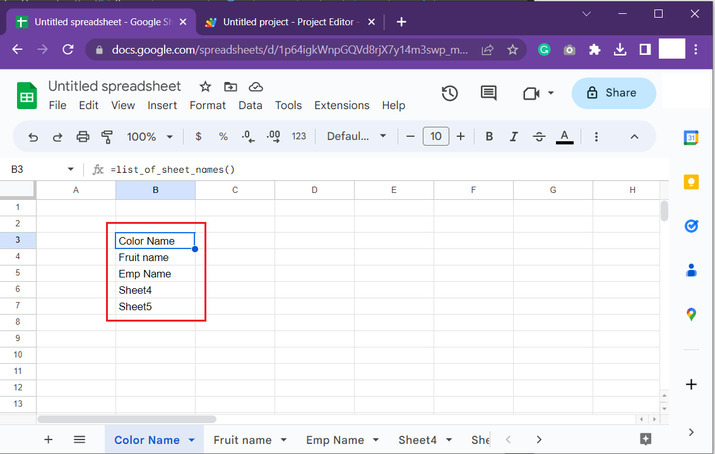715x454 pixels.
Task: Click the redo icon in the toolbar
Action: click(57, 137)
